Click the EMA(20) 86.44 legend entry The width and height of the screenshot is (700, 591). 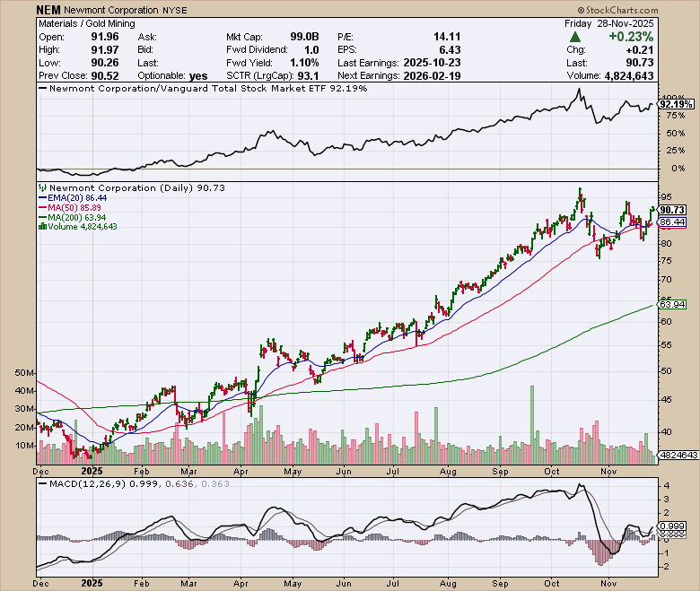pos(73,197)
